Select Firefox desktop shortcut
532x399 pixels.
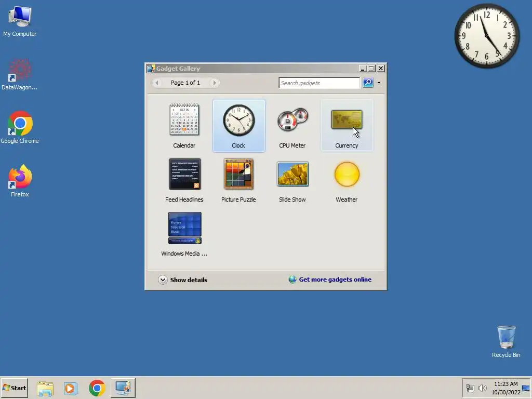coord(20,181)
